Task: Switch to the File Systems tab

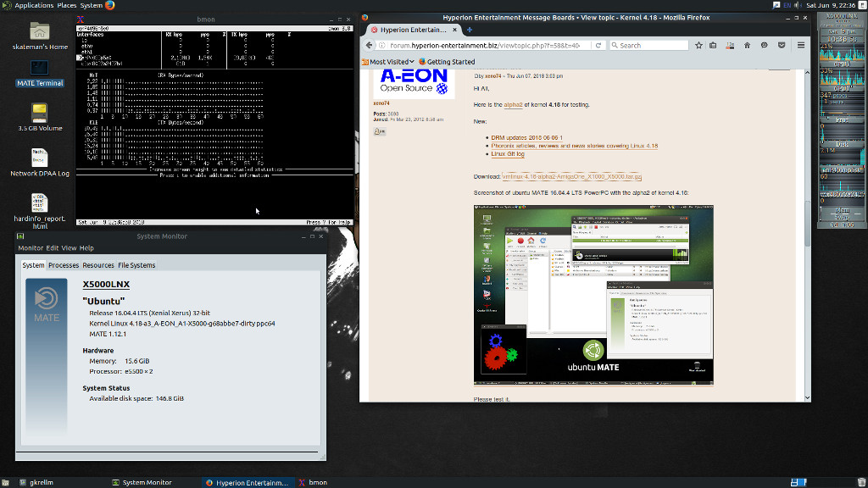Action: click(136, 265)
